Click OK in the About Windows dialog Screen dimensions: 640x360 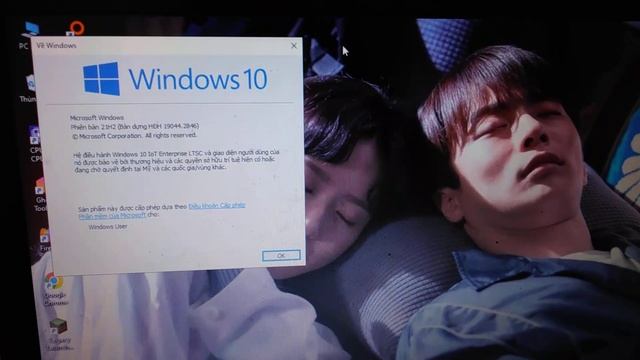point(281,256)
